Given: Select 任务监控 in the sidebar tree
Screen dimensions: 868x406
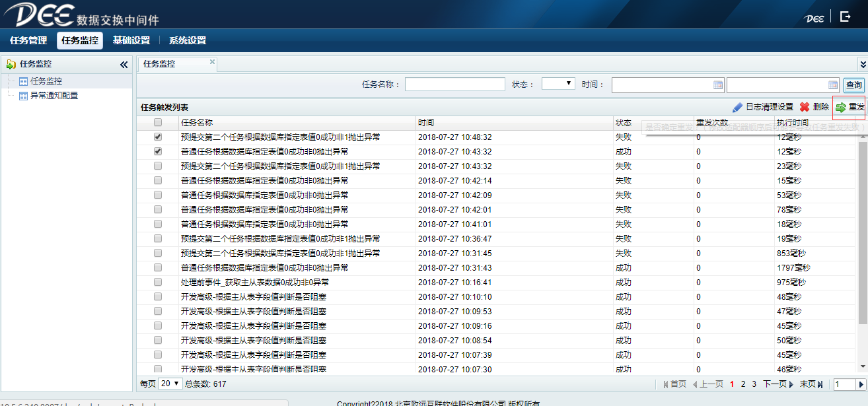Looking at the screenshot, I should pos(46,81).
